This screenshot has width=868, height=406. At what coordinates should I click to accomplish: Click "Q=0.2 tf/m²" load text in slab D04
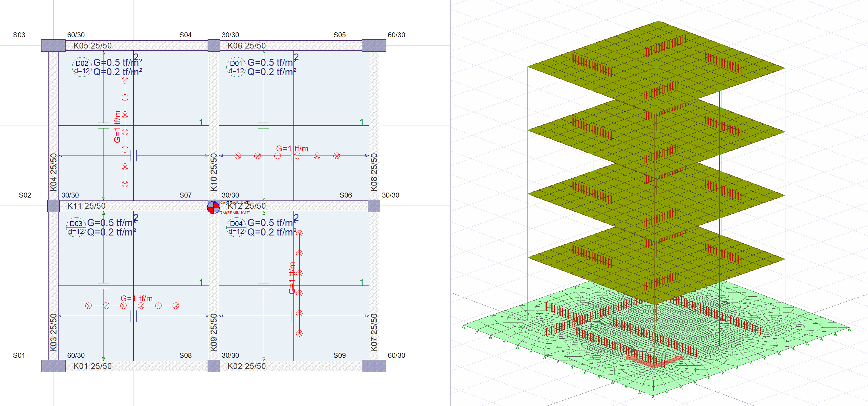click(x=272, y=232)
